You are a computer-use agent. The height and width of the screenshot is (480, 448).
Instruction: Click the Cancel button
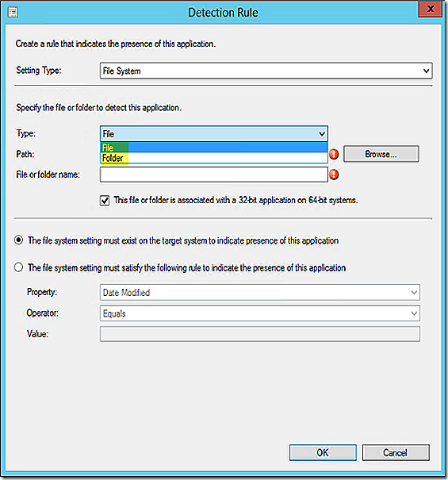click(x=396, y=452)
